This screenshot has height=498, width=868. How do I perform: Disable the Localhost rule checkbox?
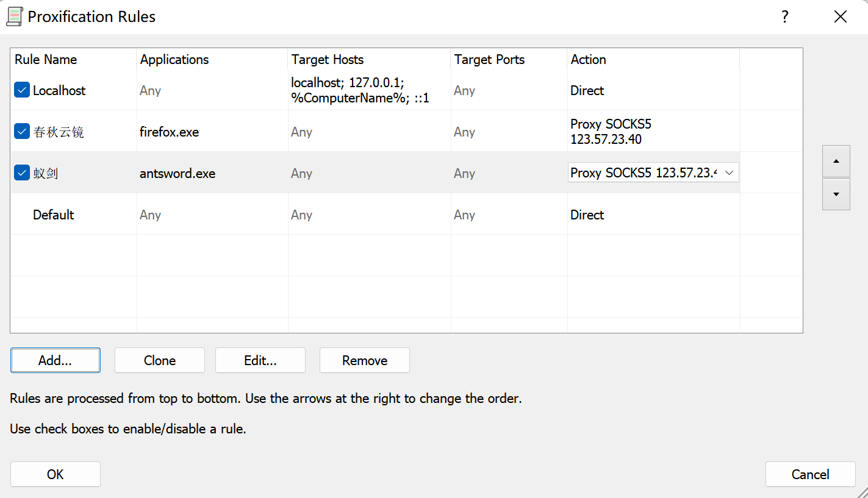22,90
